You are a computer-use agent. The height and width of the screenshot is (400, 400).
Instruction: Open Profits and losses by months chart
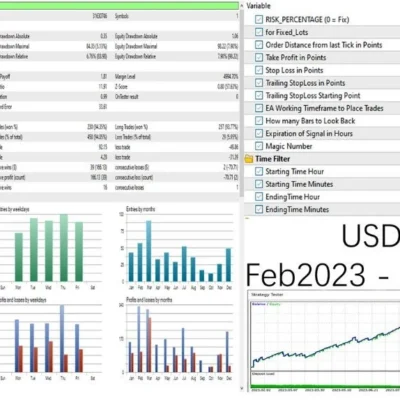coord(176,339)
